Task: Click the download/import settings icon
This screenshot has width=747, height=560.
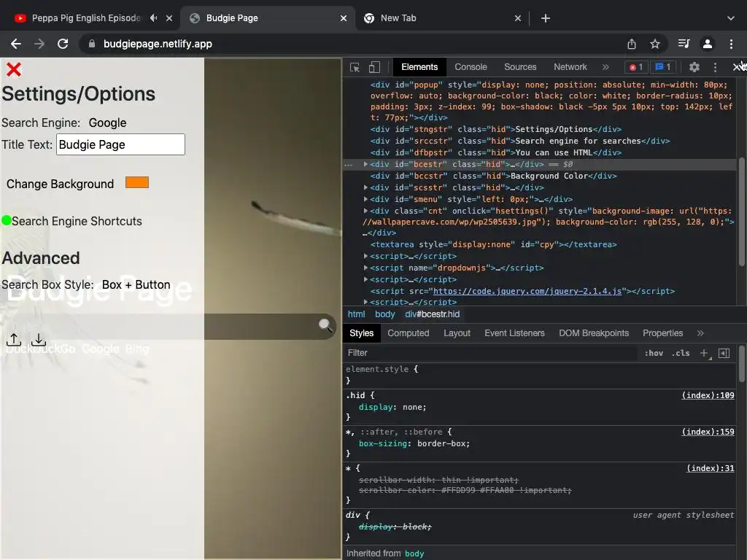Action: (x=39, y=340)
